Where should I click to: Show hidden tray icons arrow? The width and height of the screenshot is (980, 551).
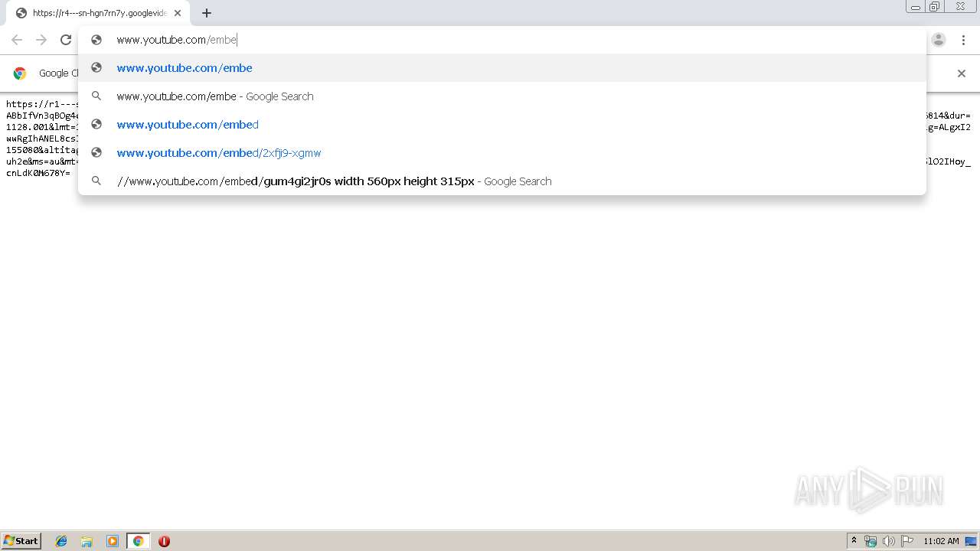(x=854, y=541)
